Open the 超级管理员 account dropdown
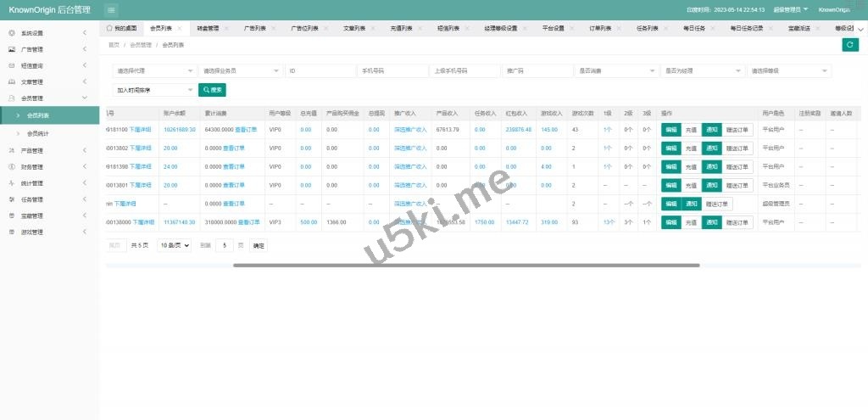 pos(791,10)
